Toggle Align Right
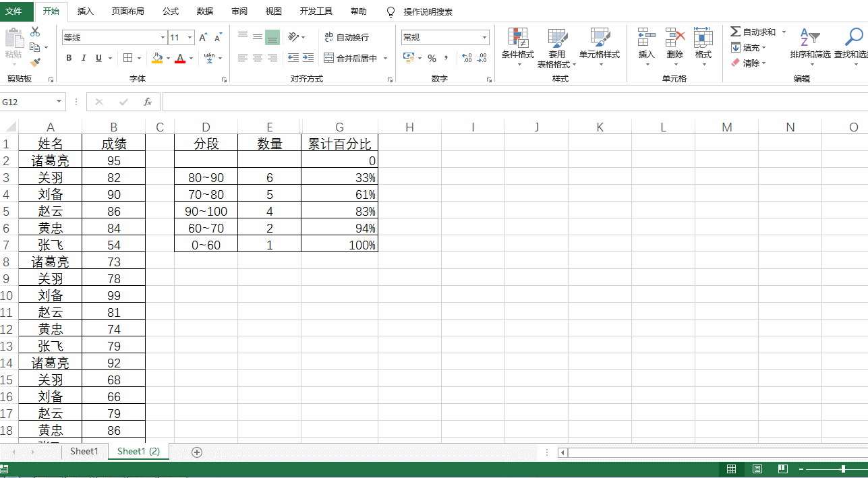This screenshot has width=868, height=478. coord(272,59)
